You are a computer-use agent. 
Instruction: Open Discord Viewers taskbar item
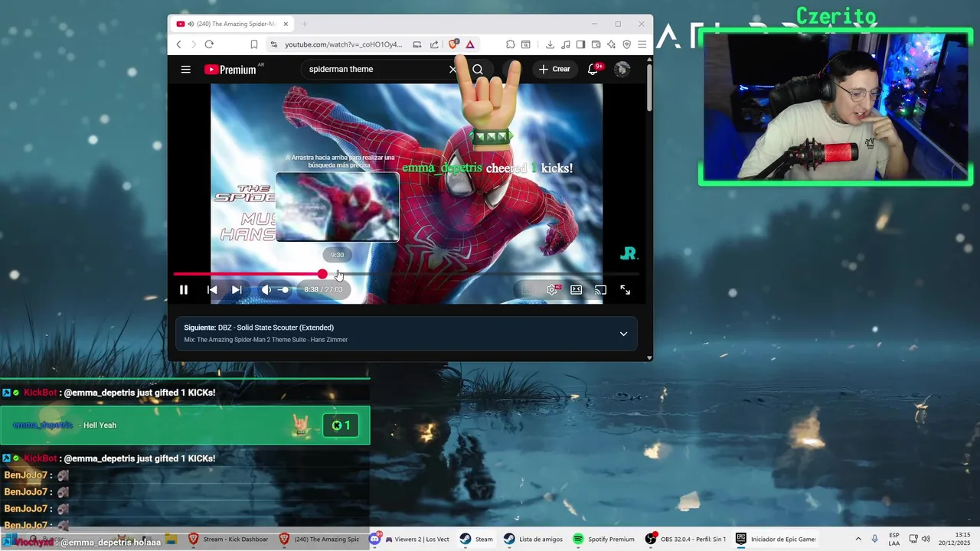click(x=410, y=539)
